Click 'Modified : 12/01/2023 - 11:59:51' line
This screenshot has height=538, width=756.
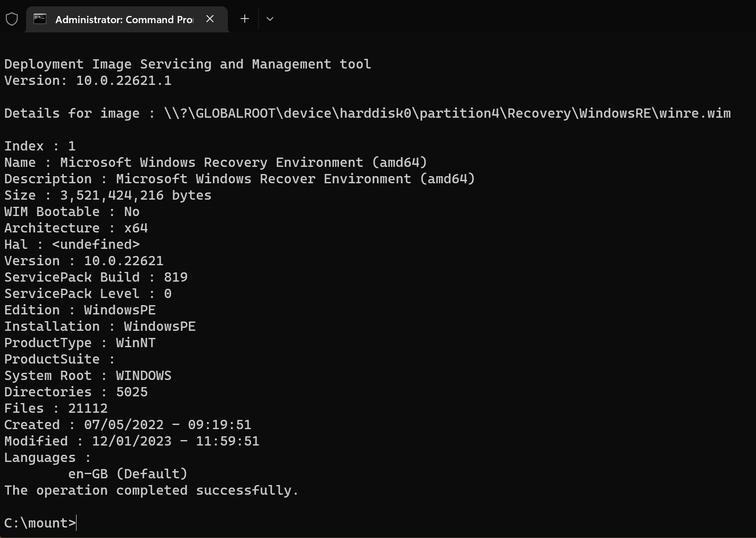(x=132, y=441)
